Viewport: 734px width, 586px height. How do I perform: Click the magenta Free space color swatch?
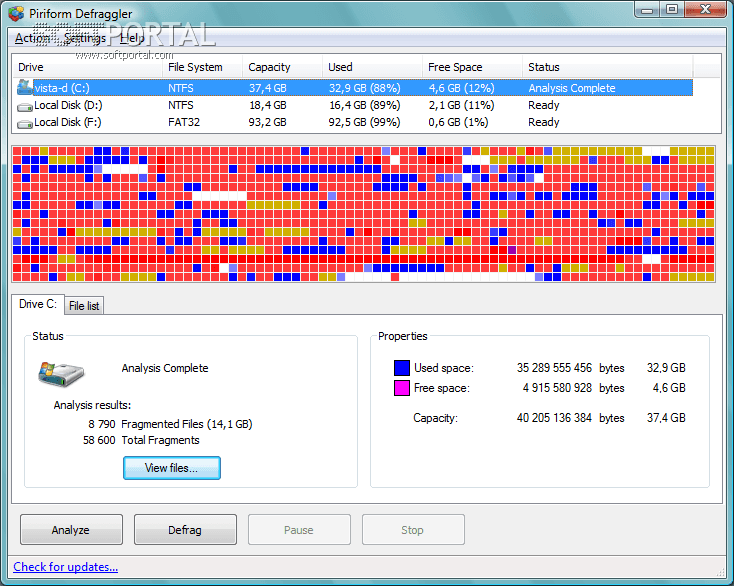[x=402, y=388]
